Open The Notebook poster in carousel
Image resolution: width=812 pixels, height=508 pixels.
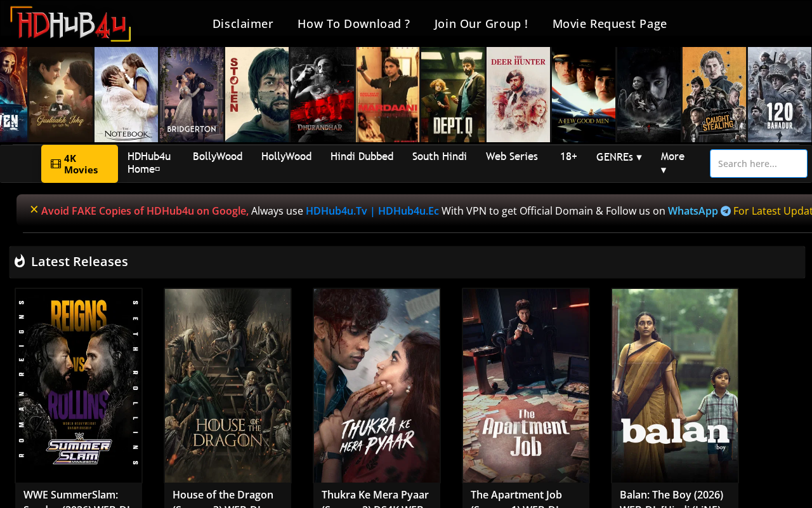(x=126, y=95)
